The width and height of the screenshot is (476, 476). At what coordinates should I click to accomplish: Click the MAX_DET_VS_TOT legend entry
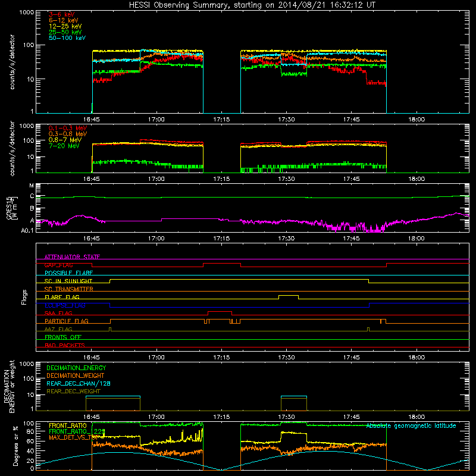pyautogui.click(x=73, y=437)
